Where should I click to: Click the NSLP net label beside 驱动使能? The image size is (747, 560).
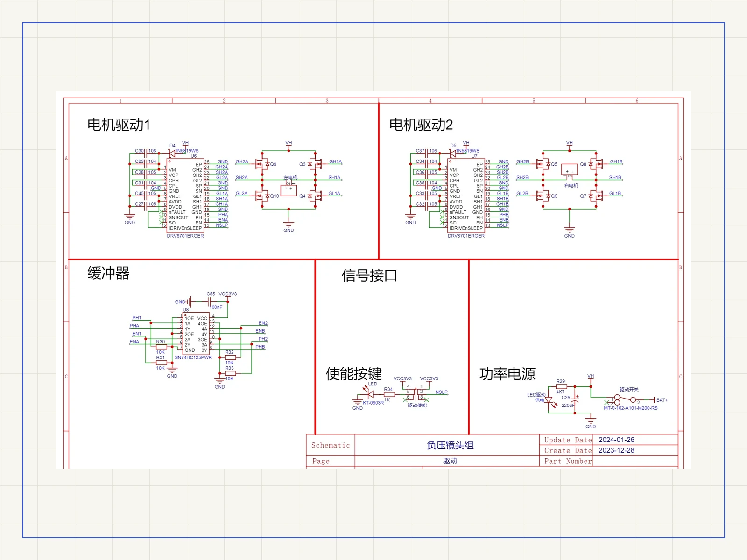441,392
